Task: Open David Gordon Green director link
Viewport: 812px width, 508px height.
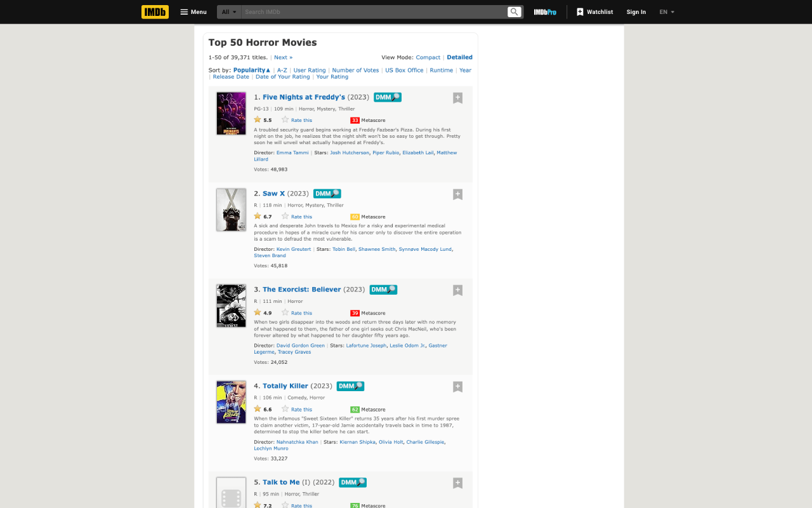Action: pos(301,345)
